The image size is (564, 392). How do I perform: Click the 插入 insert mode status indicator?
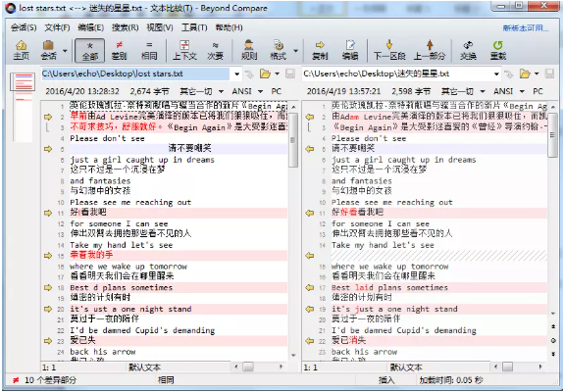[385, 380]
